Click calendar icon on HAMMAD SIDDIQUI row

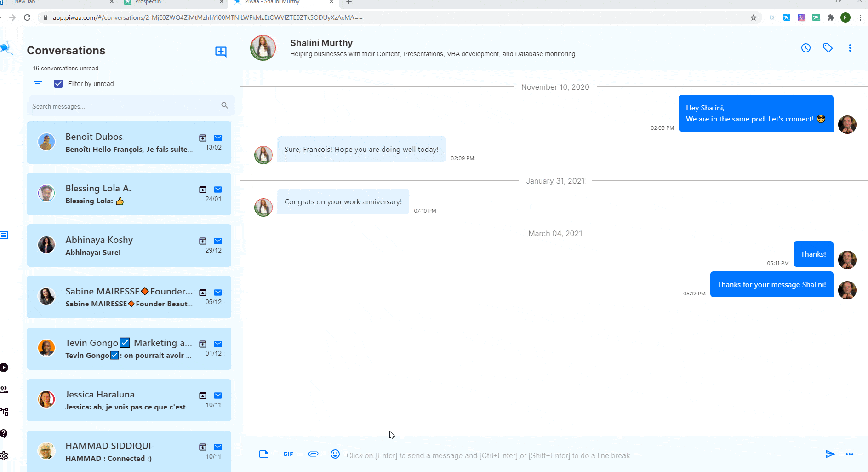[x=203, y=447]
